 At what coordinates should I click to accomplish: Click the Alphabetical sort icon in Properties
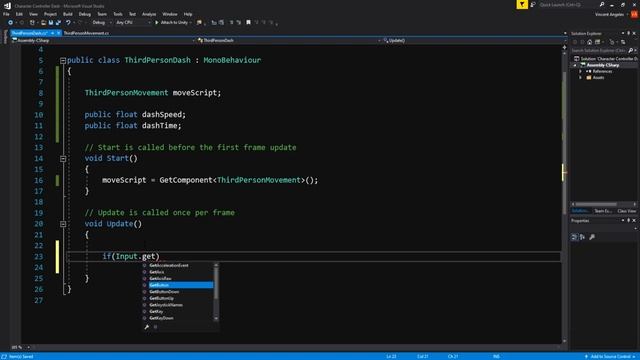click(x=582, y=237)
